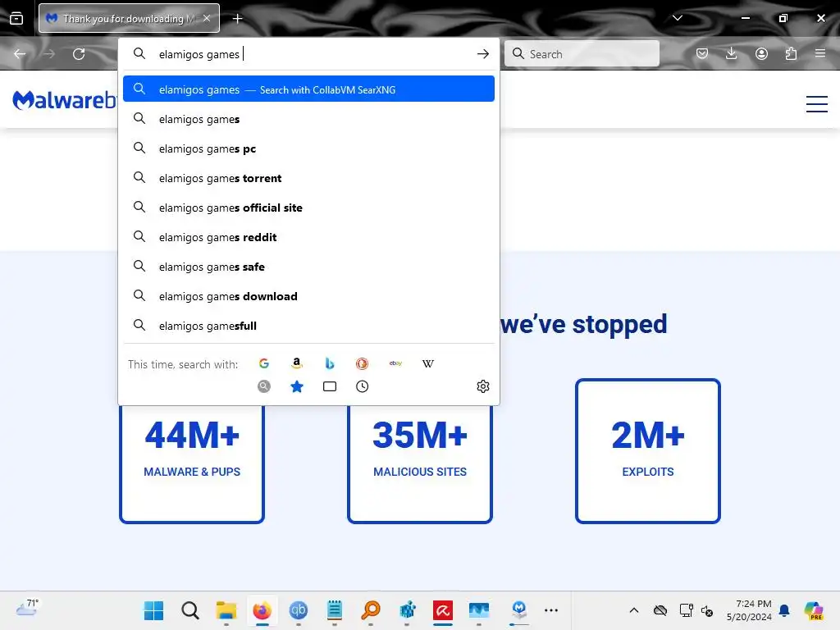This screenshot has width=840, height=630.
Task: Search this time with eBay
Action: coord(395,363)
